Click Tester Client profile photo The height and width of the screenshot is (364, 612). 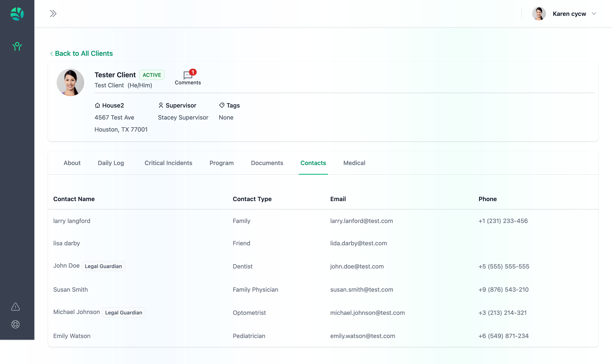tap(70, 82)
